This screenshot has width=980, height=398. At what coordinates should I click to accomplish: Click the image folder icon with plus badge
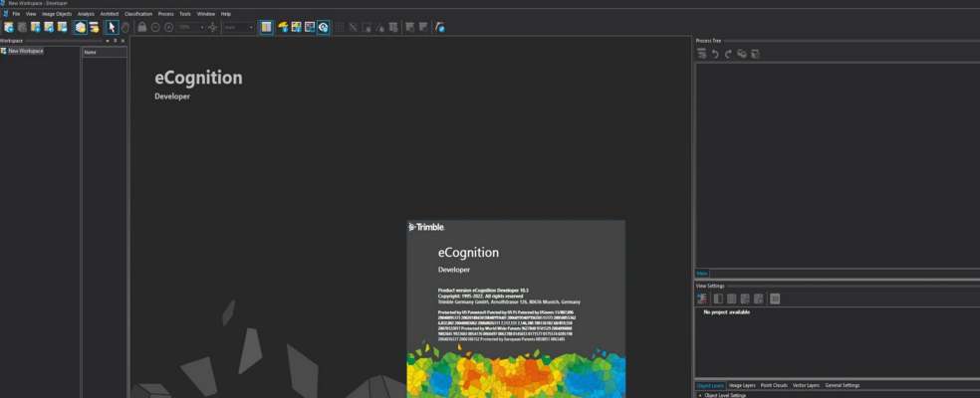(49, 27)
